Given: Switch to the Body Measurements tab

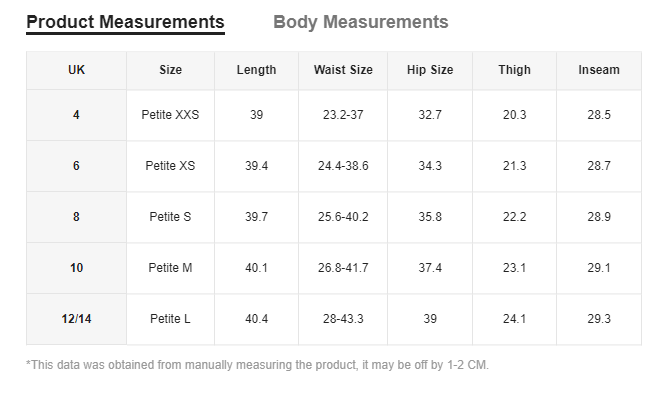Looking at the screenshot, I should 361,22.
